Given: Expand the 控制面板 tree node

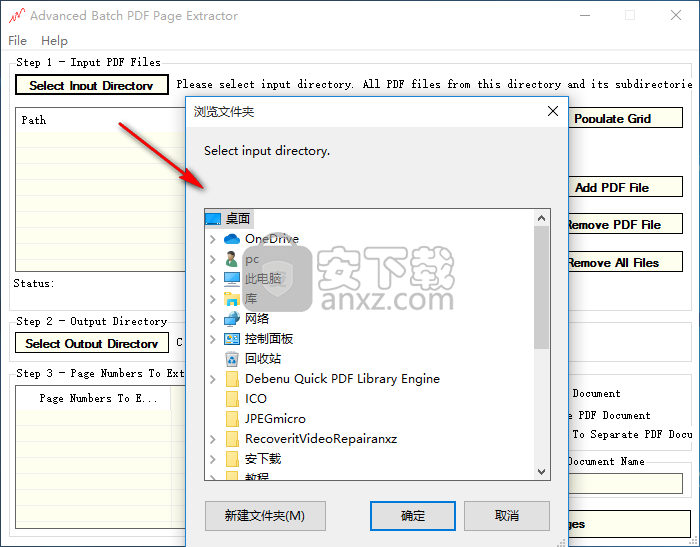Looking at the screenshot, I should coord(213,339).
